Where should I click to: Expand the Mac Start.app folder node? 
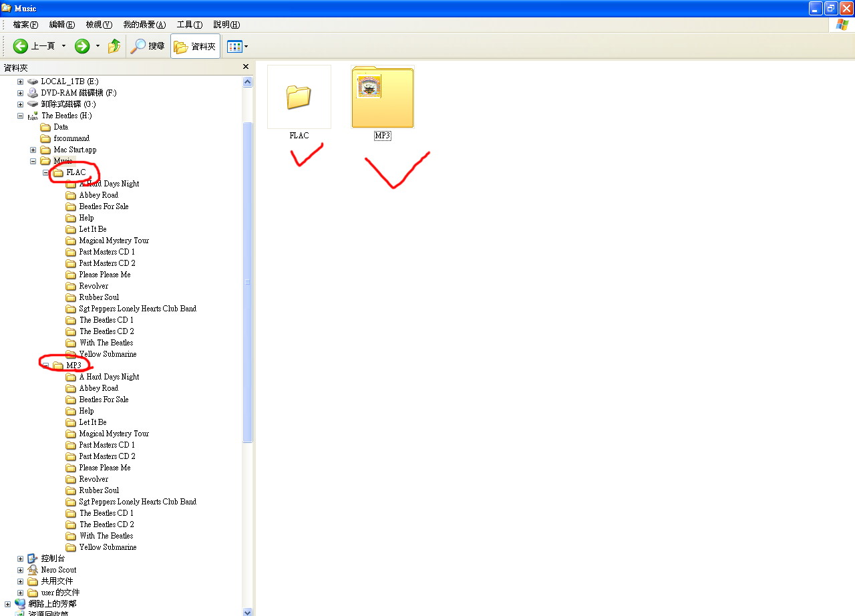[33, 150]
